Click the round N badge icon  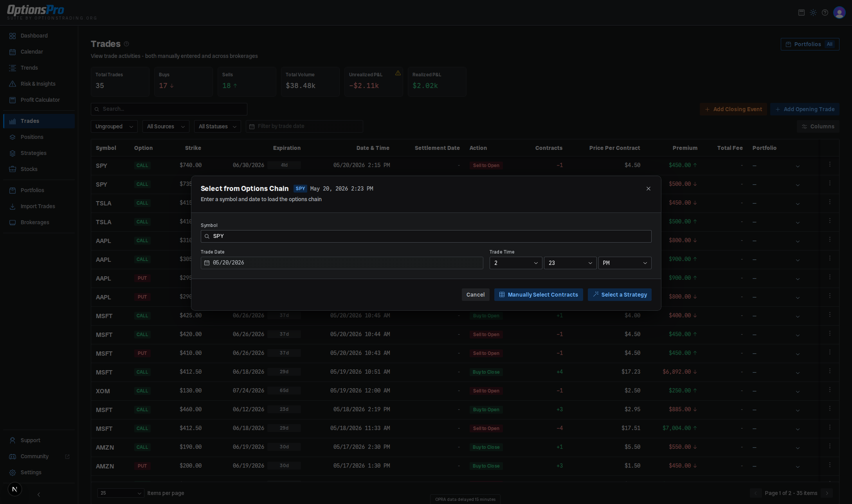click(x=15, y=489)
